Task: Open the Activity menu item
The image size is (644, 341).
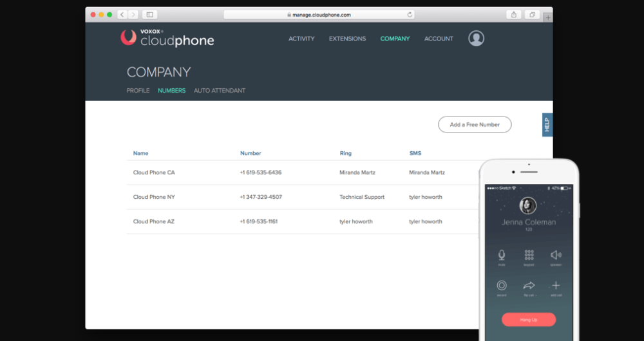Action: click(x=301, y=39)
